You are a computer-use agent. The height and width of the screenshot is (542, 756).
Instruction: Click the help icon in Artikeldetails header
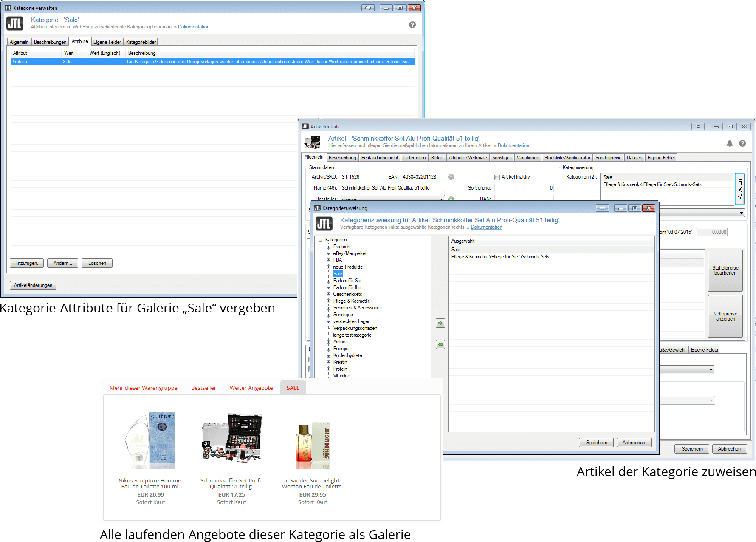[742, 143]
